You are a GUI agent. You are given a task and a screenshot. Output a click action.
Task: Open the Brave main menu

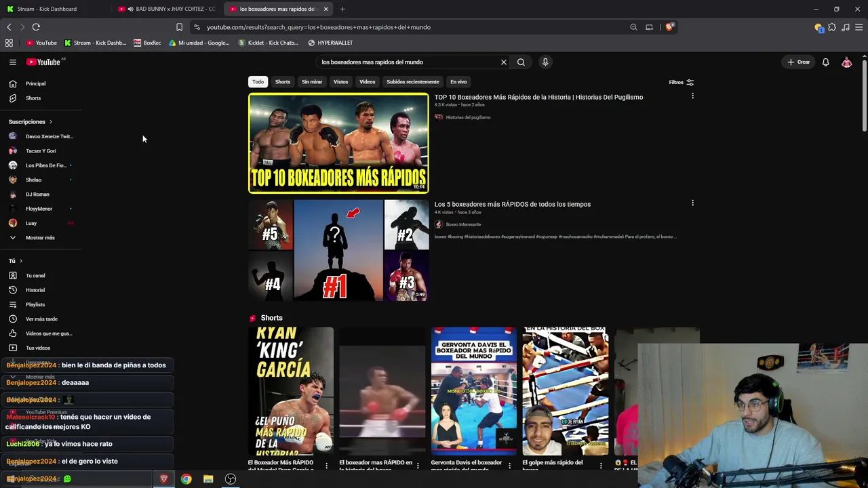859,27
